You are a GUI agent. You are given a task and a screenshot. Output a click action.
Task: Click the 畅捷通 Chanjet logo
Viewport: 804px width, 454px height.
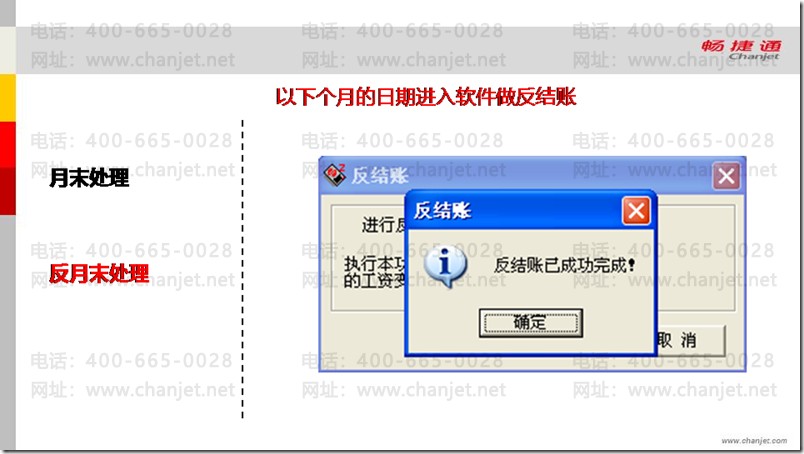741,50
